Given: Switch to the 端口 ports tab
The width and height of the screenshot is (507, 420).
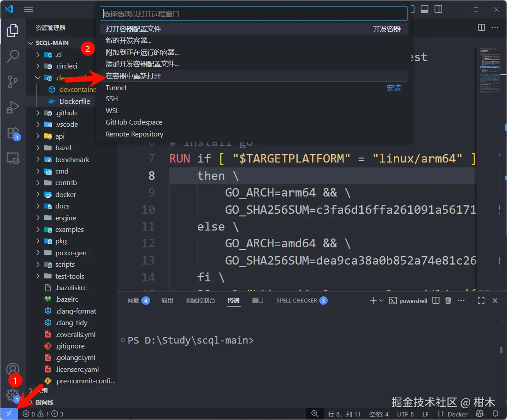Looking at the screenshot, I should (x=258, y=300).
